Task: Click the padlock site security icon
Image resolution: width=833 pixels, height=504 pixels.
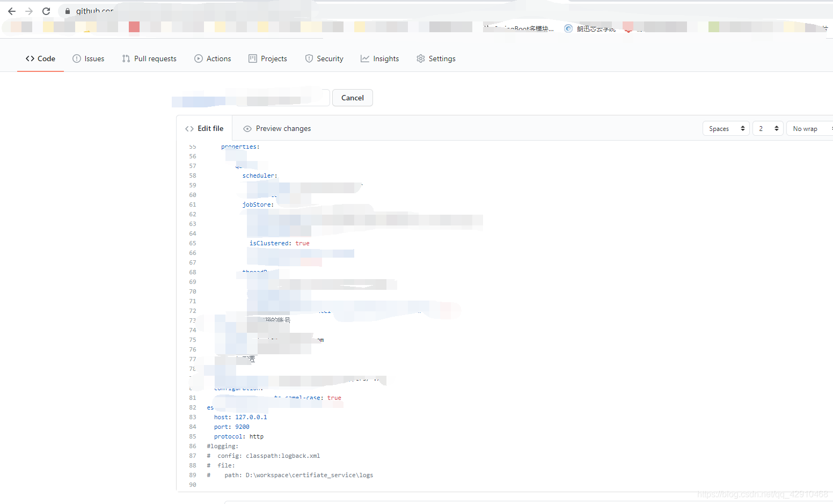Action: coord(68,11)
